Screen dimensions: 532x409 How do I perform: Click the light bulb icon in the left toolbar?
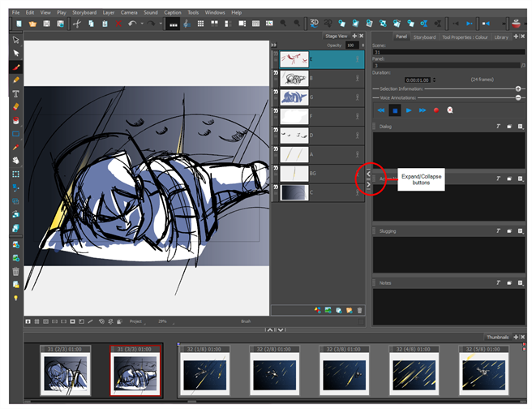(x=16, y=298)
